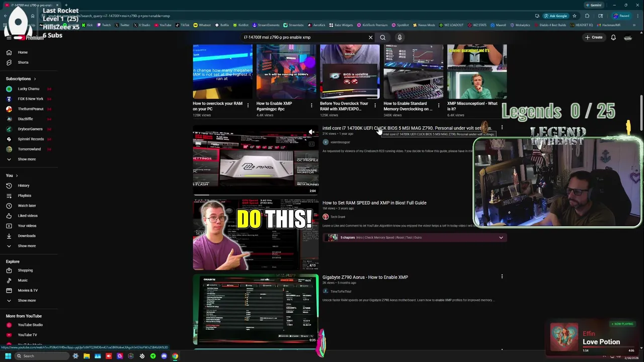Bookmark this page with star icon
The height and width of the screenshot is (362, 644).
574,16
